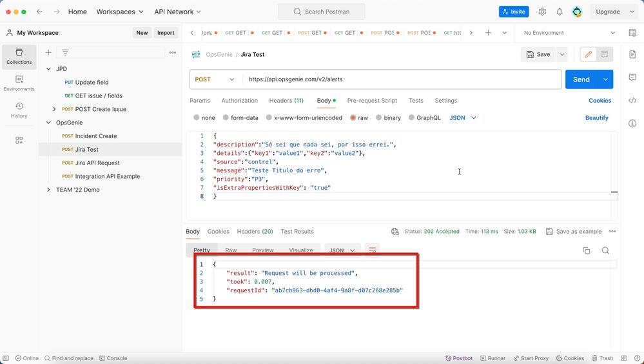Click the filter collections icon
Screen dimensions: 644x364
click(x=65, y=52)
